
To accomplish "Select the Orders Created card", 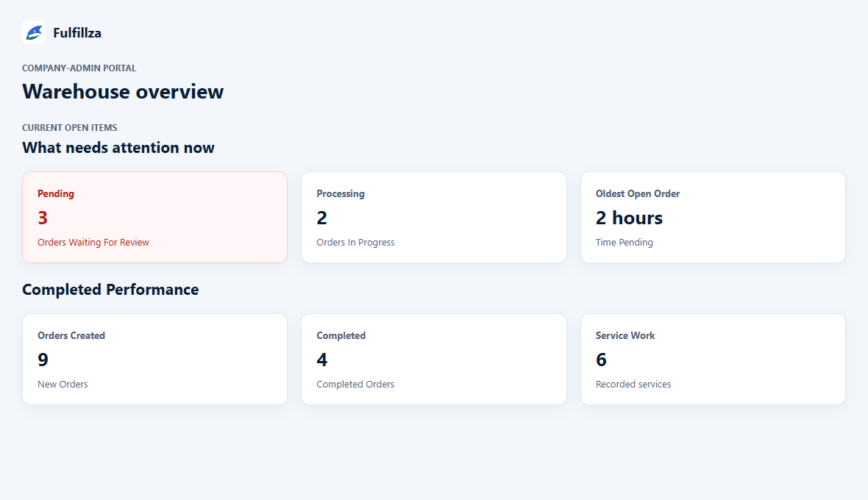I will 154,359.
